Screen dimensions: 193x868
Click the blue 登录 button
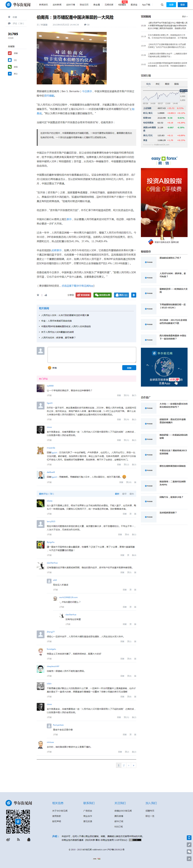pos(183,5)
